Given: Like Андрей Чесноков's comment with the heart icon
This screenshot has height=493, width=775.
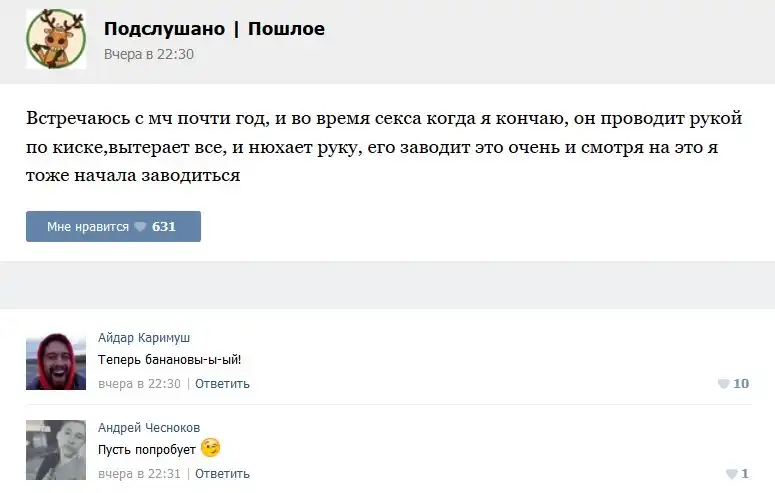Looking at the screenshot, I should [x=731, y=474].
